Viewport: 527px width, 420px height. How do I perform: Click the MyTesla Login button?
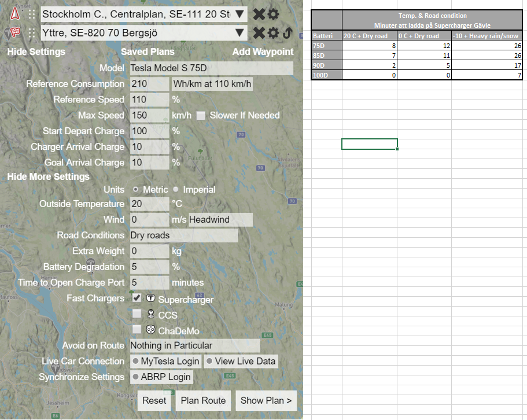pyautogui.click(x=165, y=362)
